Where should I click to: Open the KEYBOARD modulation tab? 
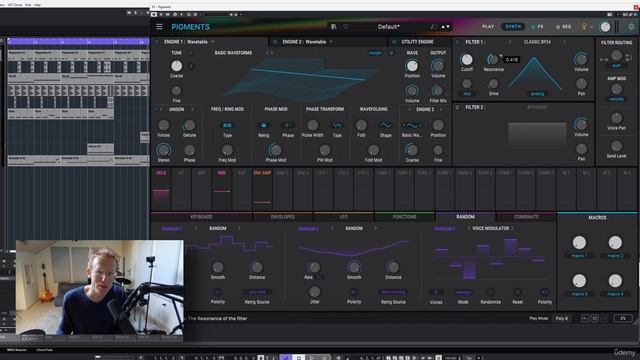(202, 217)
